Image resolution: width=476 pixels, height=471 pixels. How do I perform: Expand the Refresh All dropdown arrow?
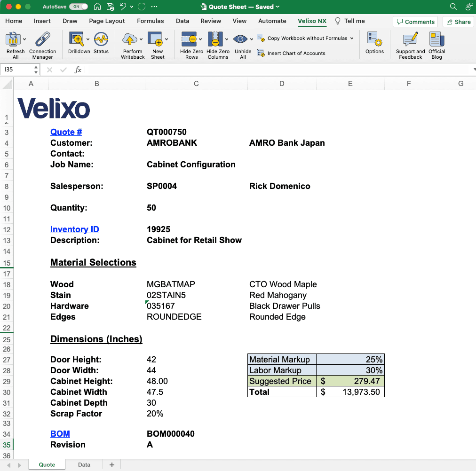(24, 39)
